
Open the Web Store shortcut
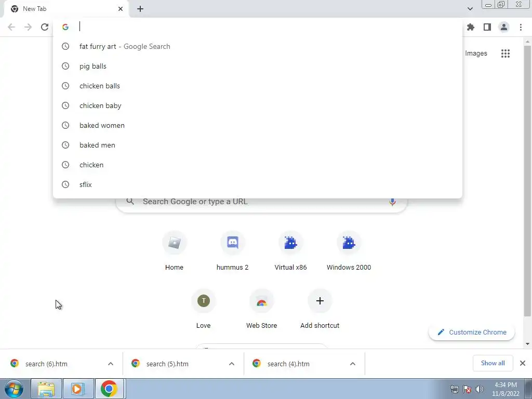pos(262,309)
